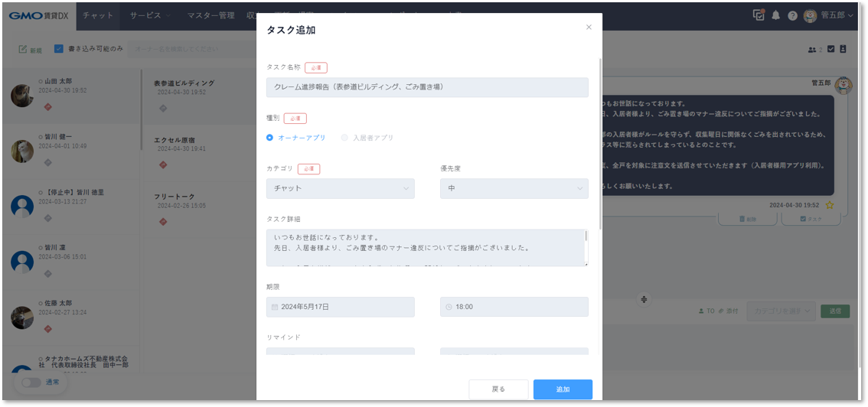Expand the 優先度 dropdown showing 中

(x=514, y=188)
